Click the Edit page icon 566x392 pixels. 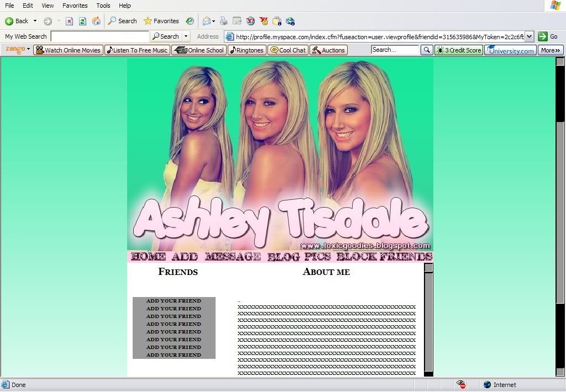tap(237, 21)
